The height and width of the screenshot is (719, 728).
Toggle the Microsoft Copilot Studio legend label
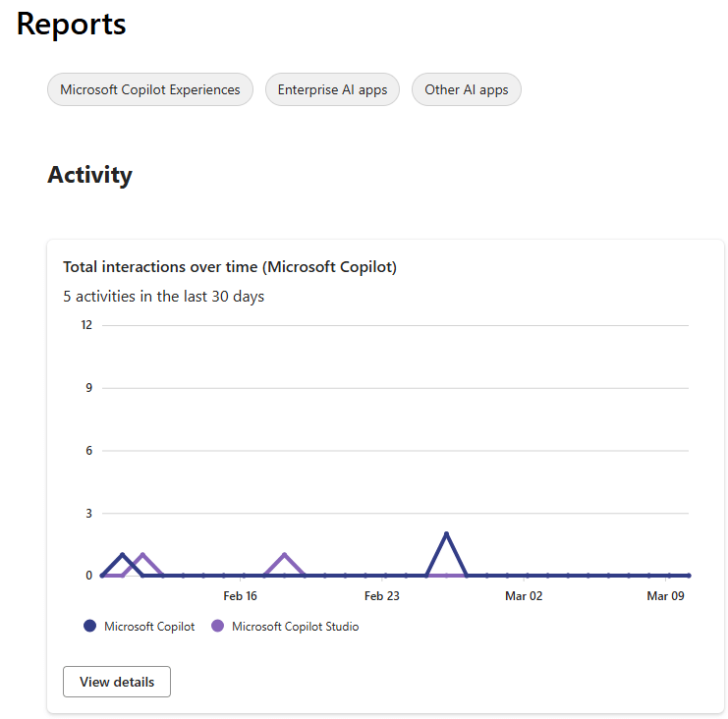coord(295,627)
